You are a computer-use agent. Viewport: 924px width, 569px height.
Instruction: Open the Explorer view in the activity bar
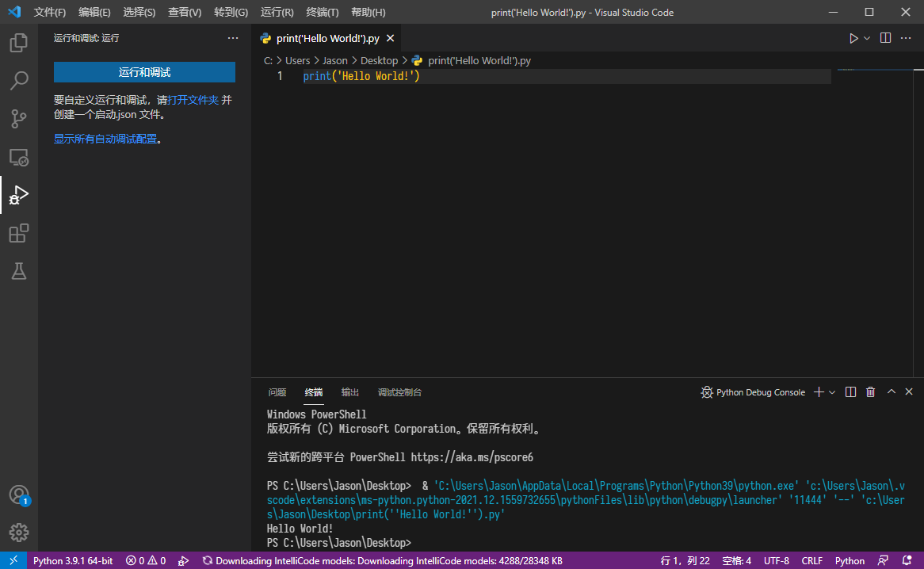click(18, 43)
